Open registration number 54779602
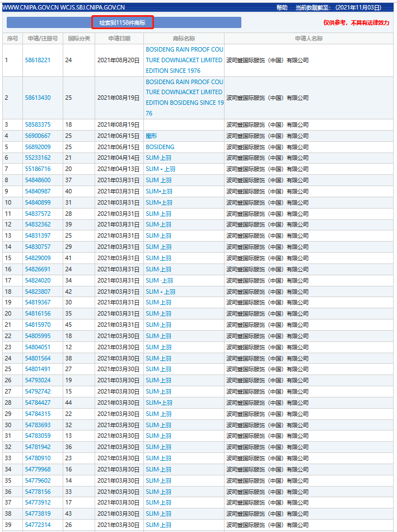397x532 pixels. coord(38,481)
